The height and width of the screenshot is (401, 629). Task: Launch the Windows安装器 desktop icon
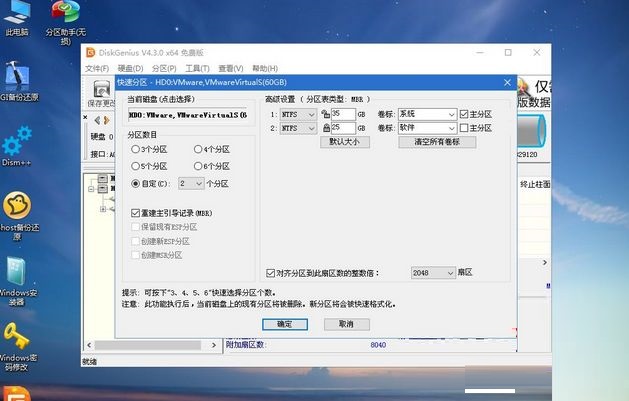[x=17, y=281]
